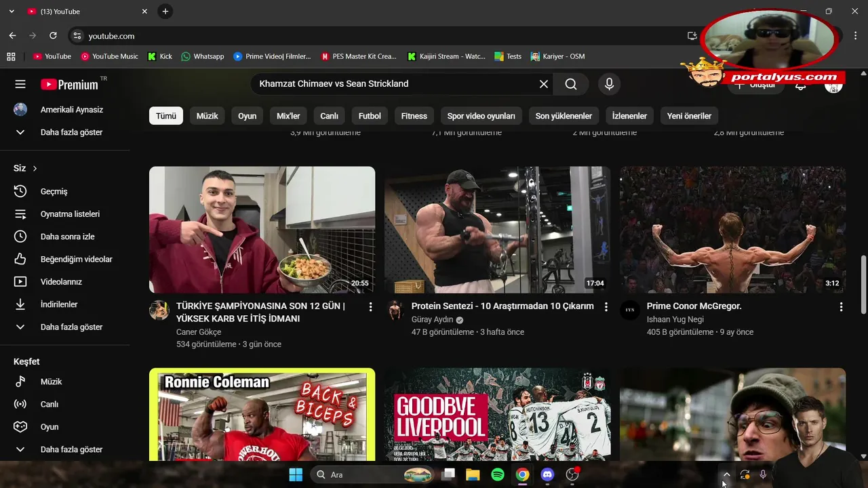
Task: Open Kariyer - OSM bookmark
Action: pyautogui.click(x=557, y=56)
